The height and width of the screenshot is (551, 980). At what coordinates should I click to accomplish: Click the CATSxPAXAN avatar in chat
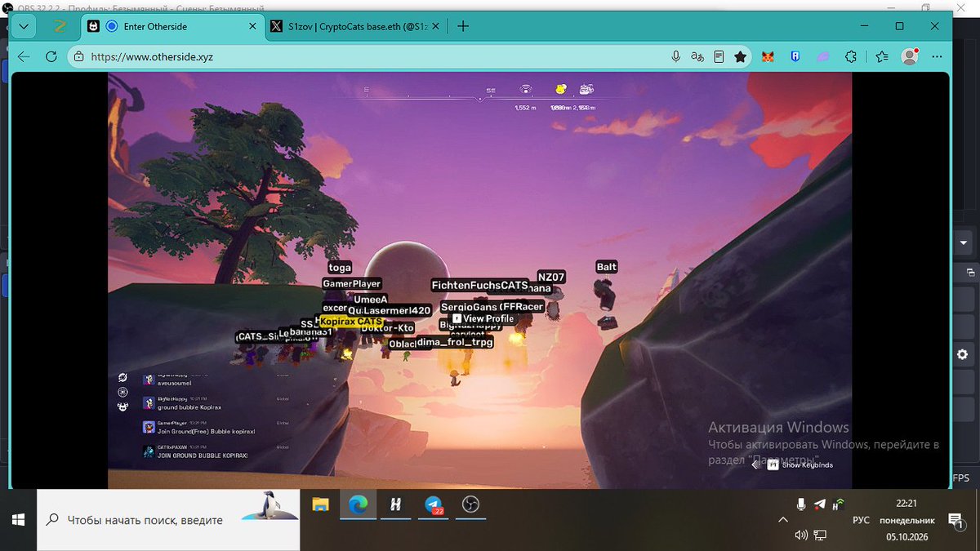[x=149, y=451]
